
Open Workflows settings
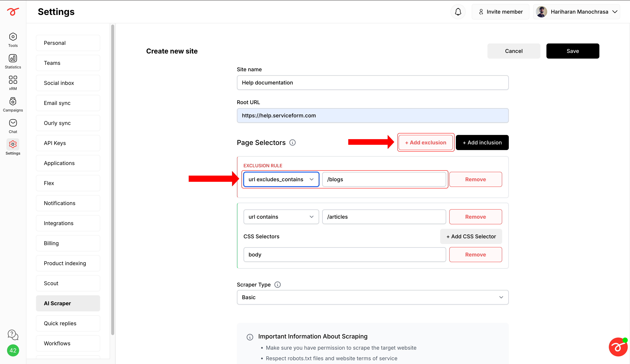point(68,343)
